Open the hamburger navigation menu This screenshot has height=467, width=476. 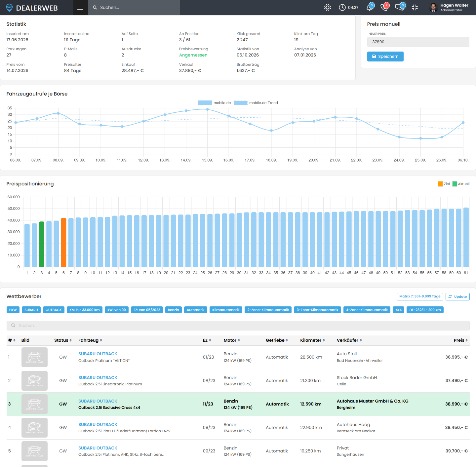click(80, 7)
